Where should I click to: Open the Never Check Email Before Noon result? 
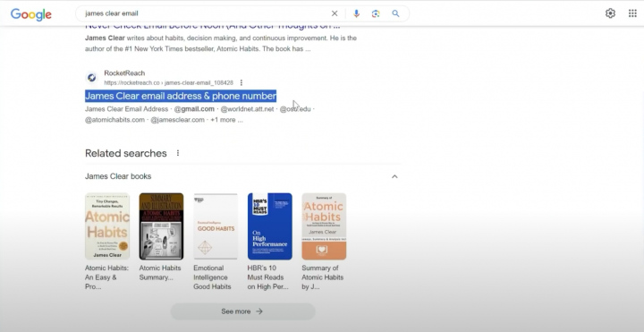pos(212,26)
